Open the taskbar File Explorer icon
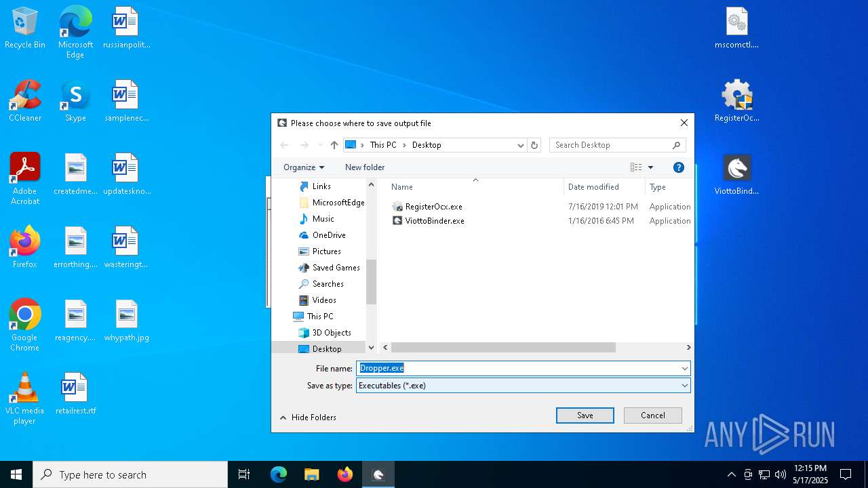Image resolution: width=868 pixels, height=488 pixels. (x=312, y=474)
